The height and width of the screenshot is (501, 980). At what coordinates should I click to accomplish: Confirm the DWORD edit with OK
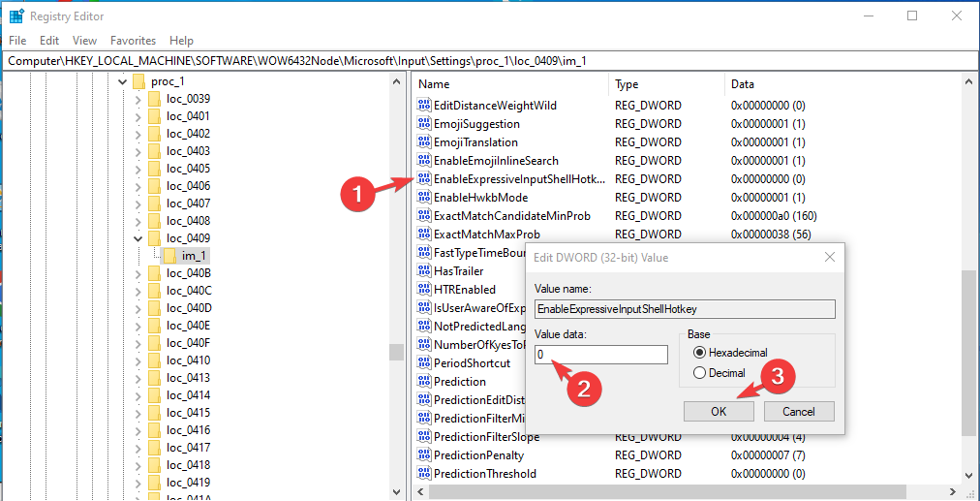coord(719,412)
